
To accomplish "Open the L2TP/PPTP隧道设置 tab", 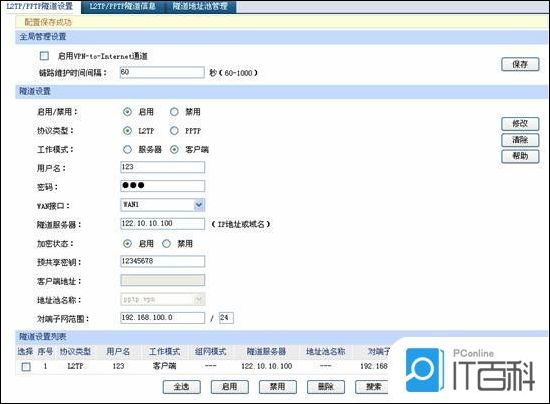I will coord(39,6).
